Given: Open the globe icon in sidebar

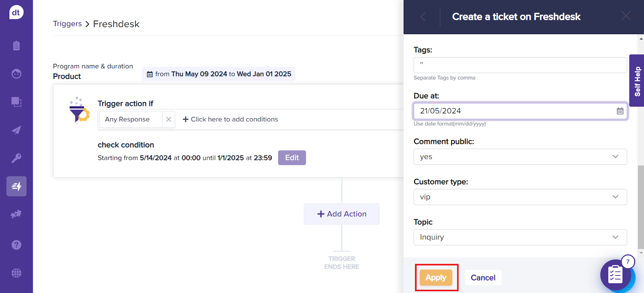Looking at the screenshot, I should point(16,273).
